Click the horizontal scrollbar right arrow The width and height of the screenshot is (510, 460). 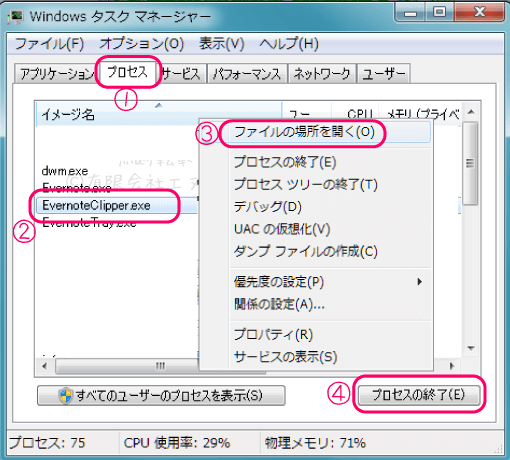tap(452, 366)
